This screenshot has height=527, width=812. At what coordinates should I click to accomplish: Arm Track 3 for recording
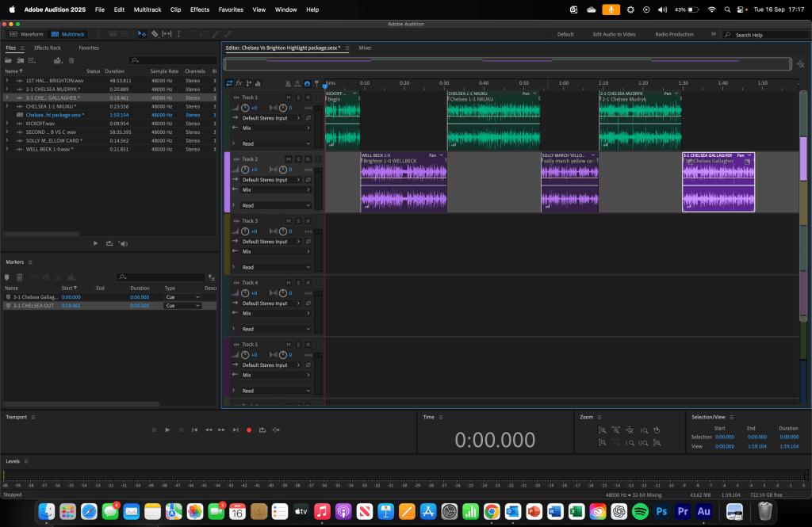[x=308, y=221]
